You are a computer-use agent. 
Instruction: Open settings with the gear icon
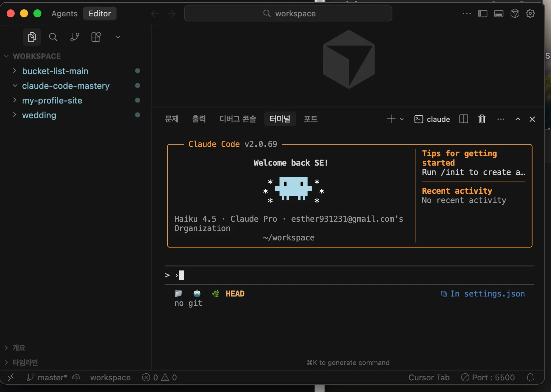[x=530, y=13]
